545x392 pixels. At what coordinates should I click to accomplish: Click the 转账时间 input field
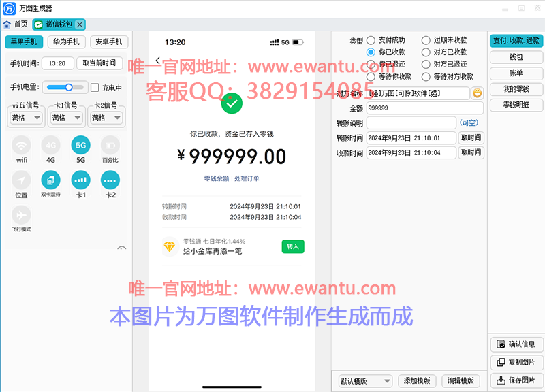pyautogui.click(x=411, y=138)
